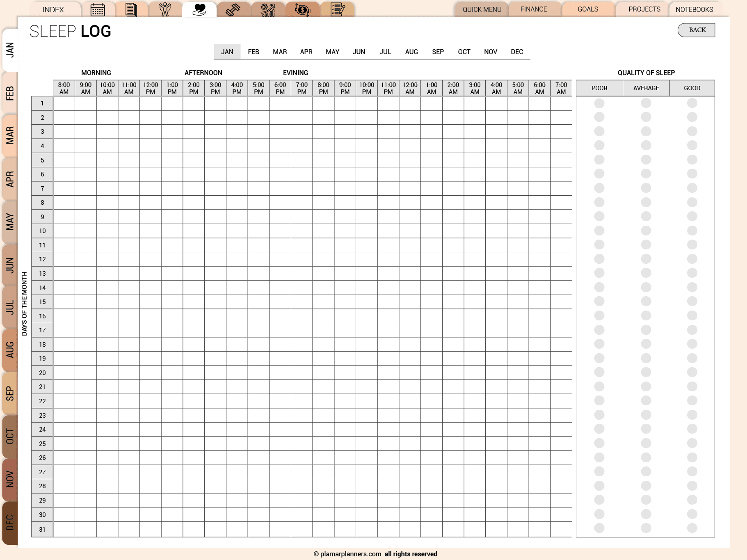Switch to the OCT side tab
The height and width of the screenshot is (560, 747).
click(x=10, y=437)
